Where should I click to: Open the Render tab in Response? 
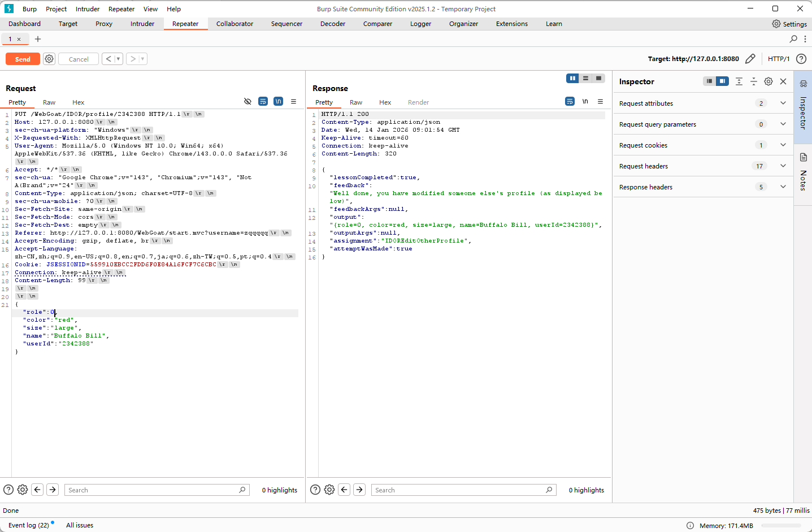pos(418,102)
